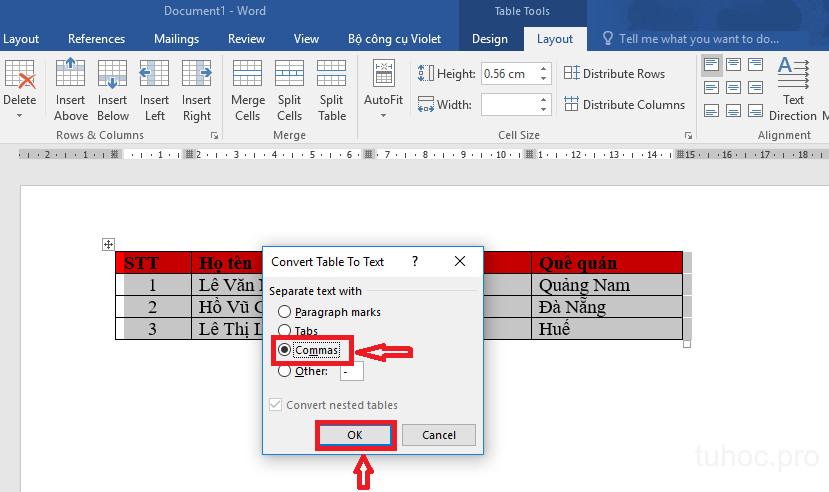Select Align Bottom Left alignment
The height and width of the screenshot is (492, 829).
712,111
